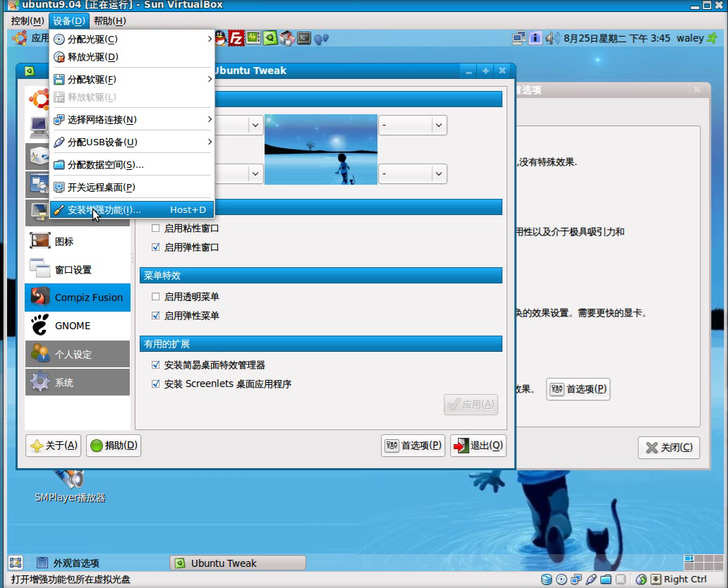Screen dimensions: 728x588
Task: Click the 退出(Q) quit button
Action: 478,446
